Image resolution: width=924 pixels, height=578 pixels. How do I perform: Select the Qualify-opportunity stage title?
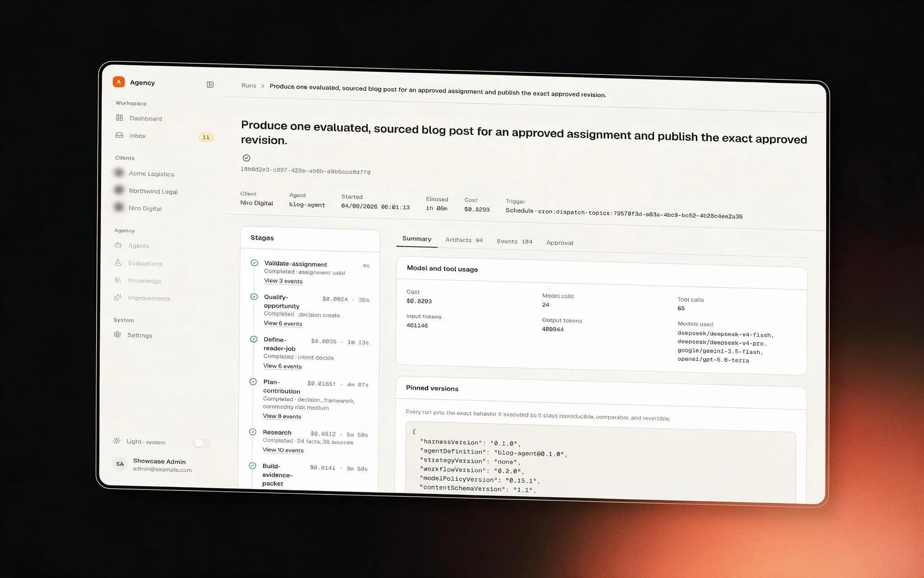point(282,301)
